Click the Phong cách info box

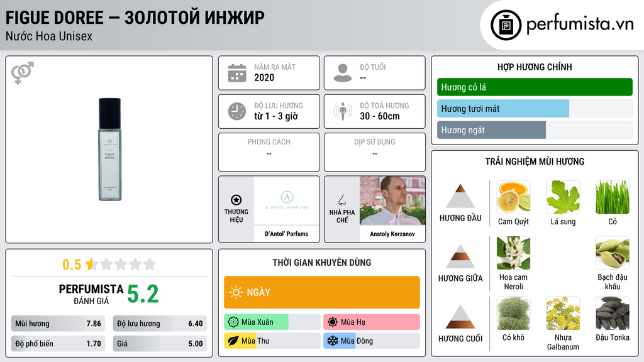tap(269, 152)
